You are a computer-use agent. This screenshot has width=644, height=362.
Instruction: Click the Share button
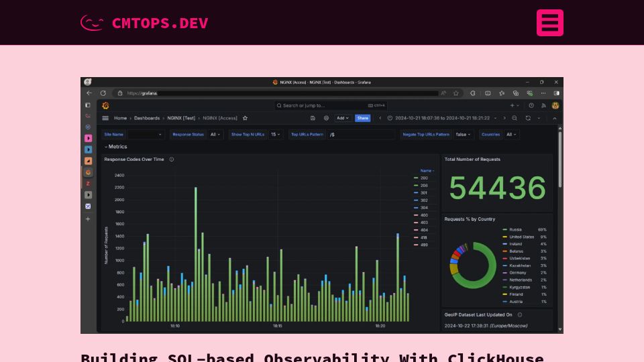point(363,118)
